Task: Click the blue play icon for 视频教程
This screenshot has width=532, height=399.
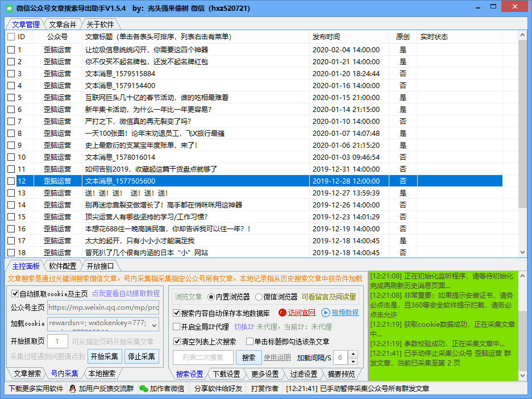Action: click(325, 313)
